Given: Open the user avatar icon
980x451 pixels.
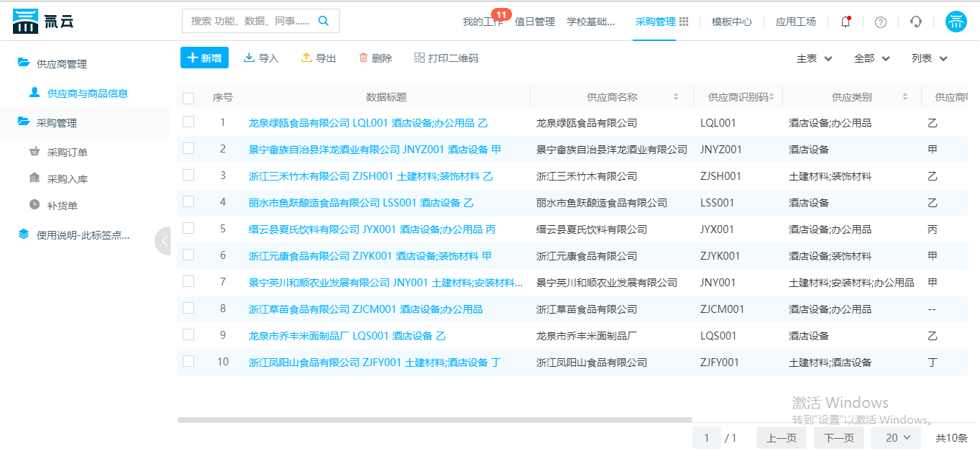Looking at the screenshot, I should point(956,22).
